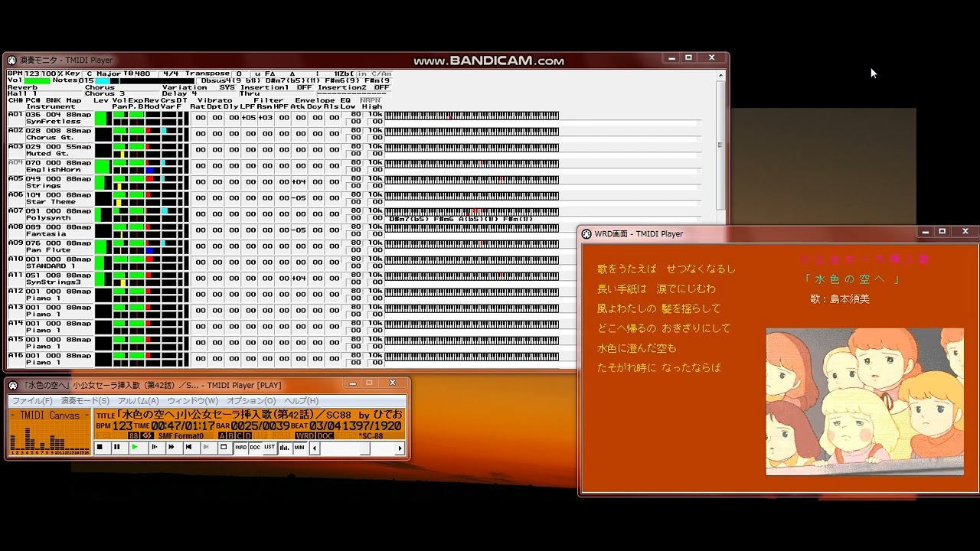The width and height of the screenshot is (980, 551).
Task: Select channel A11 SynStrings3 row
Action: click(51, 279)
